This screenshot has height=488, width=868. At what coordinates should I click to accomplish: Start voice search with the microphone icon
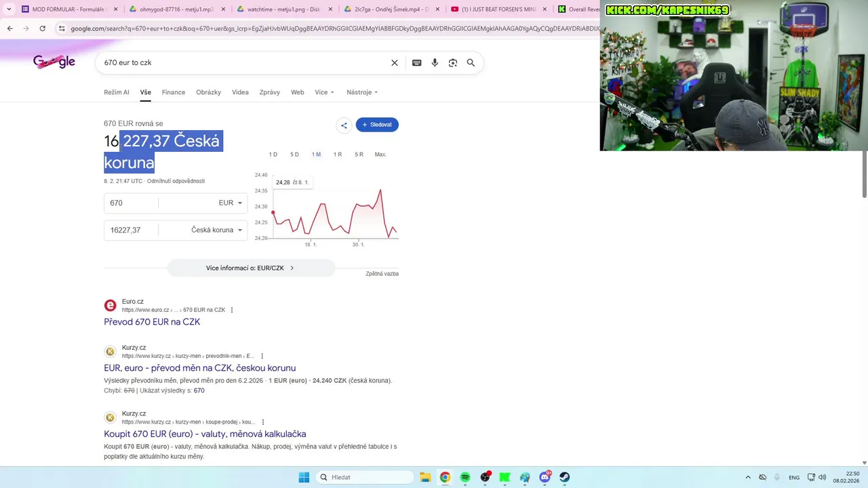(x=435, y=62)
